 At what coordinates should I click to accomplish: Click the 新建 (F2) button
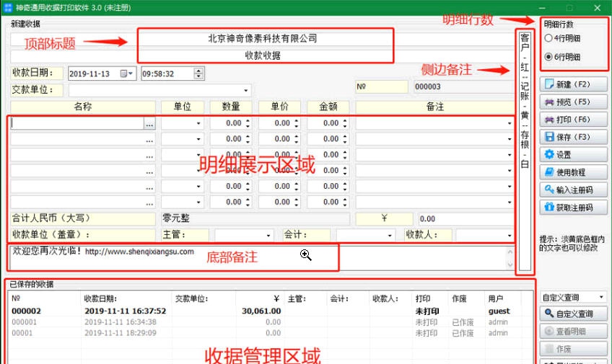click(573, 84)
